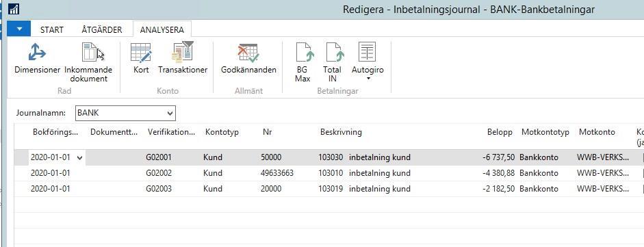Sort by the Belopp column header
Viewport: 644px width, 247px height.
pyautogui.click(x=500, y=132)
